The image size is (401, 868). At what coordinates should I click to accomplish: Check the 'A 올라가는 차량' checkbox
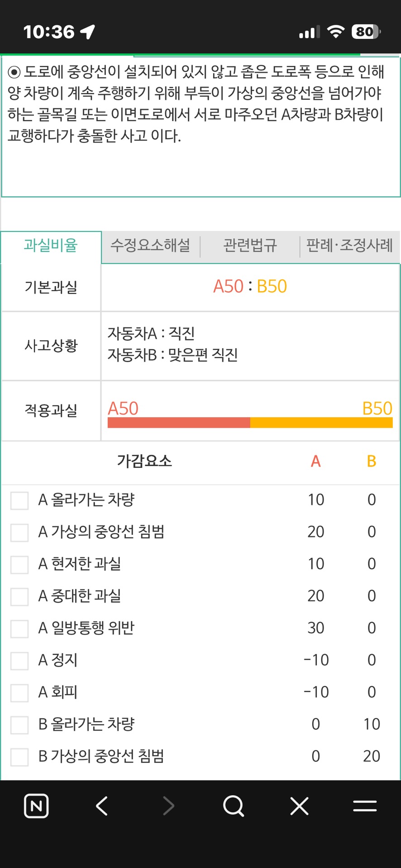19,500
